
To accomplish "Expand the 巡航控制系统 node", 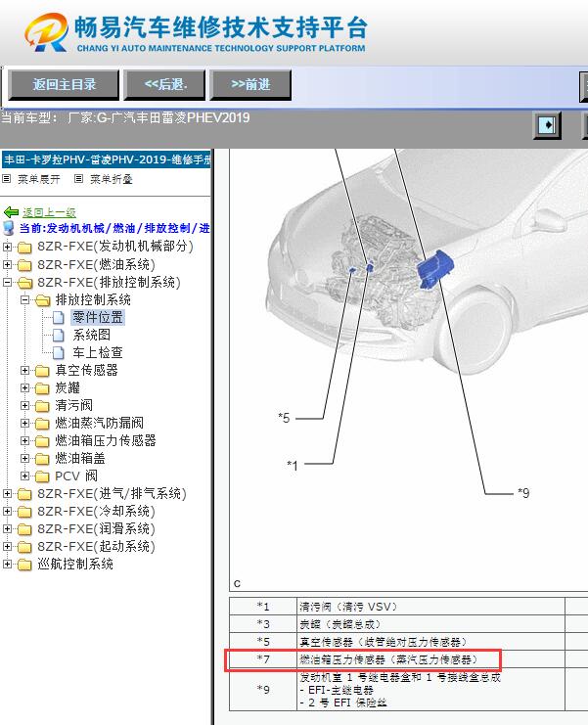I will (x=7, y=565).
